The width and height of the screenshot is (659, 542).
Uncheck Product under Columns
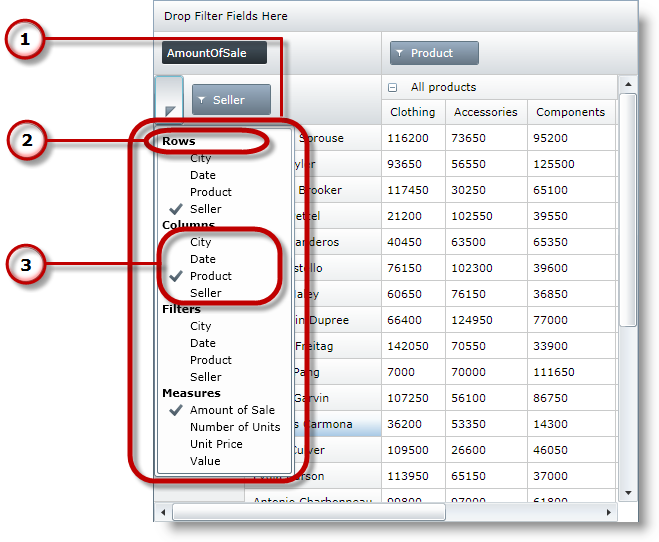[210, 276]
